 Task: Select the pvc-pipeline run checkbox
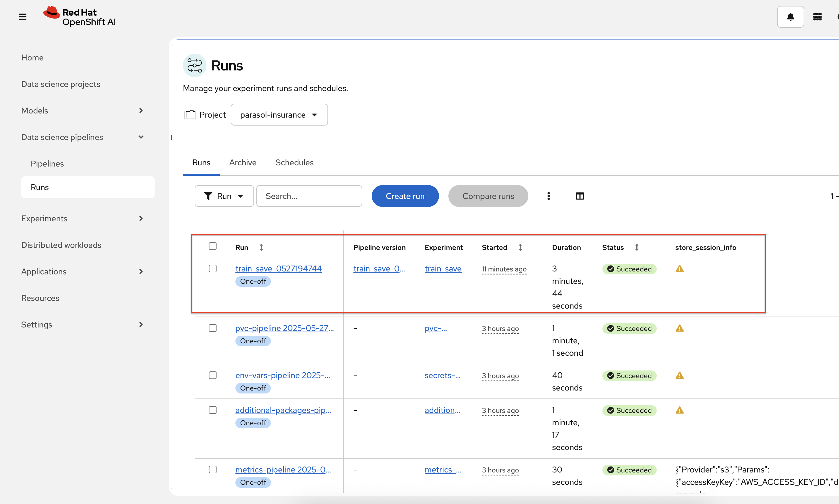pyautogui.click(x=212, y=328)
